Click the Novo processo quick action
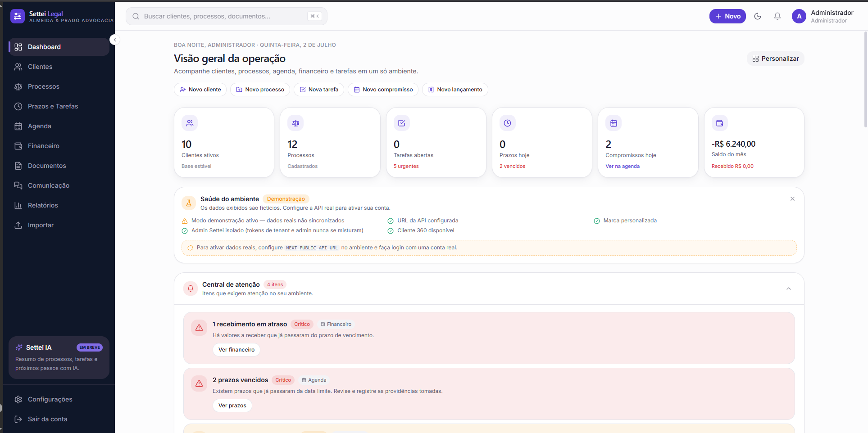 (x=260, y=90)
